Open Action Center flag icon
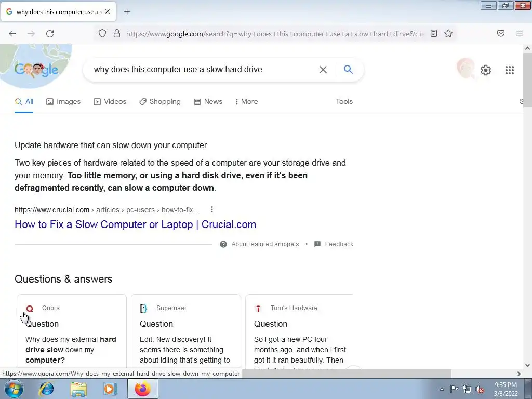This screenshot has height=399, width=532. point(454,389)
